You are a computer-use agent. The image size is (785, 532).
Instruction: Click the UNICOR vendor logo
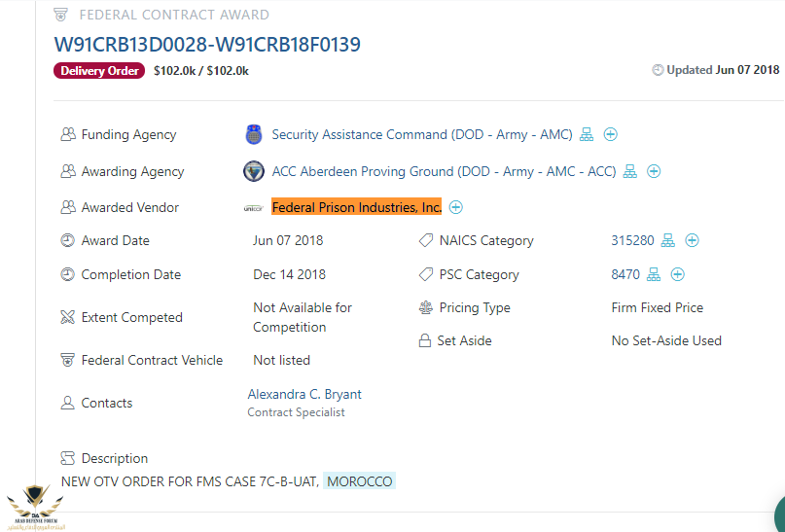(x=253, y=208)
